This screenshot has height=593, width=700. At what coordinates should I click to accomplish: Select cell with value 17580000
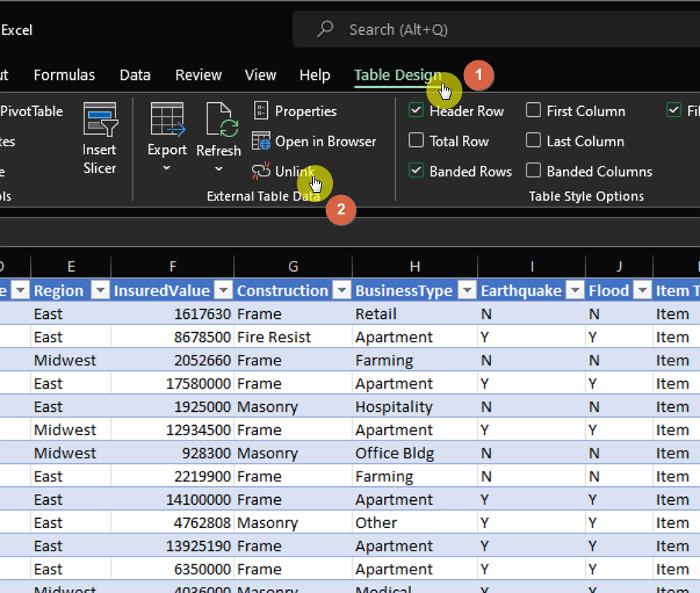[x=173, y=384]
